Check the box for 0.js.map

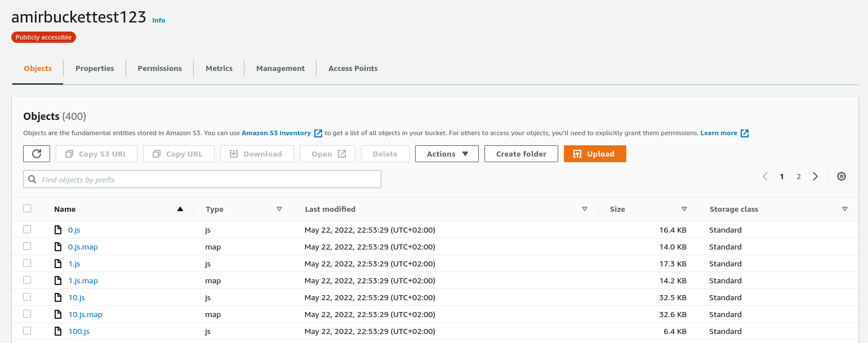pos(27,246)
